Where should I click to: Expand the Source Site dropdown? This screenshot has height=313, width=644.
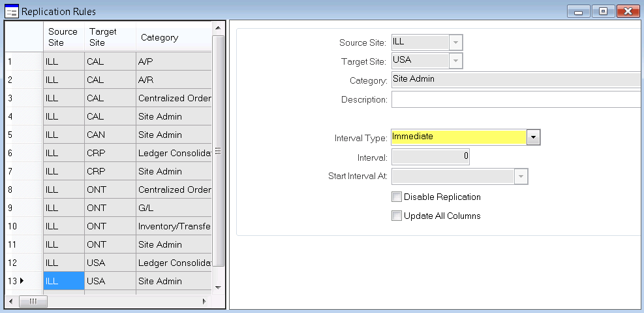pyautogui.click(x=455, y=42)
